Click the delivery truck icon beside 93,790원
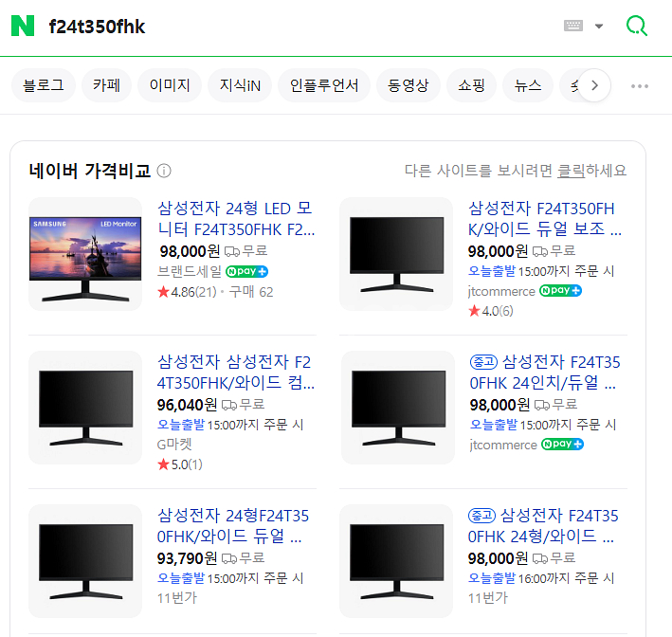The width and height of the screenshot is (672, 637). tap(229, 558)
